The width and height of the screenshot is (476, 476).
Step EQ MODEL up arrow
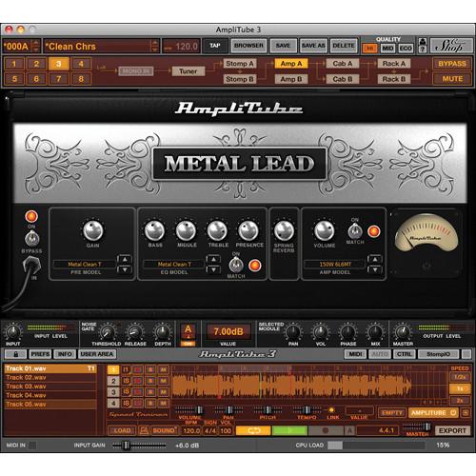(213, 259)
